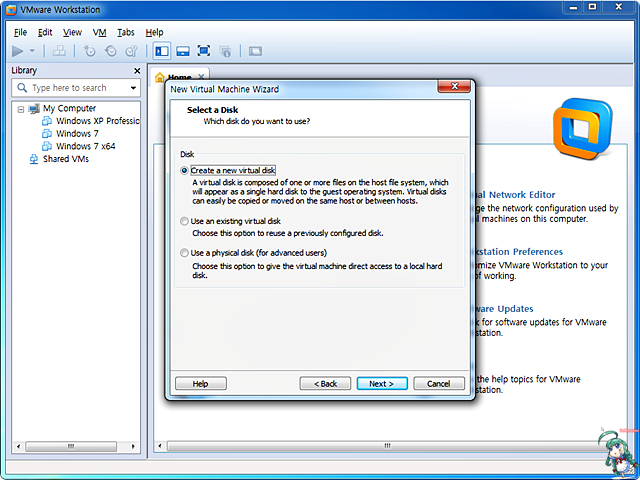The height and width of the screenshot is (480, 640).
Task: Open the Software Updates link on Home
Action: [x=504, y=309]
